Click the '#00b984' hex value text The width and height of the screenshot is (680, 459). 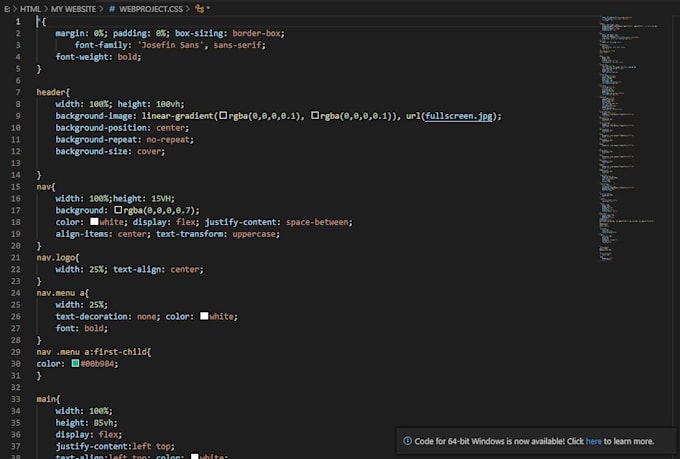tap(97, 364)
